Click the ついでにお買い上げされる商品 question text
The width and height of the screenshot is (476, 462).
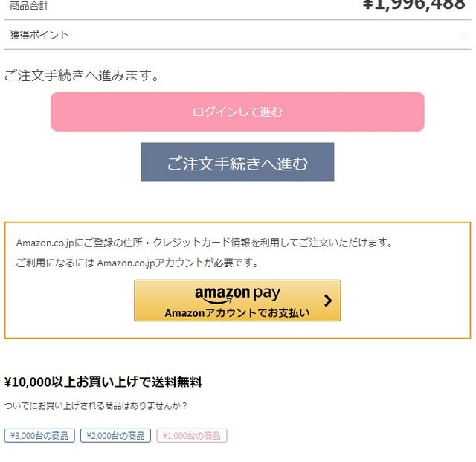tap(96, 406)
